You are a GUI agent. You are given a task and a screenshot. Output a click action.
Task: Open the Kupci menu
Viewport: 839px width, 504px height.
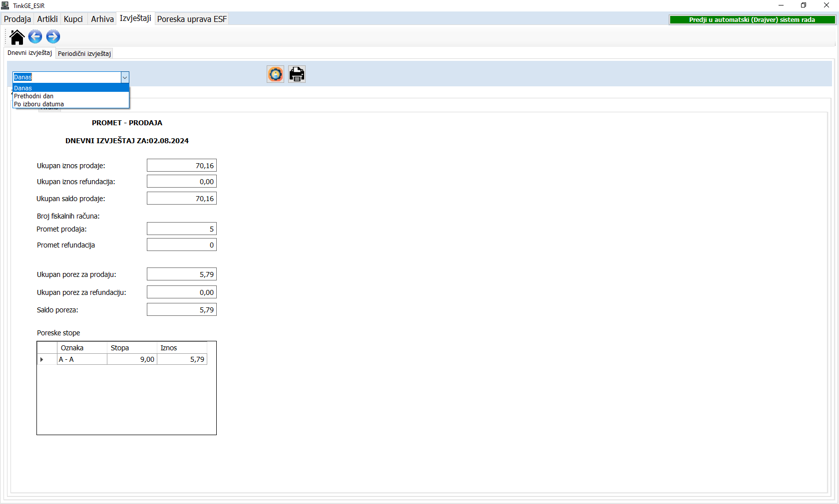[73, 19]
